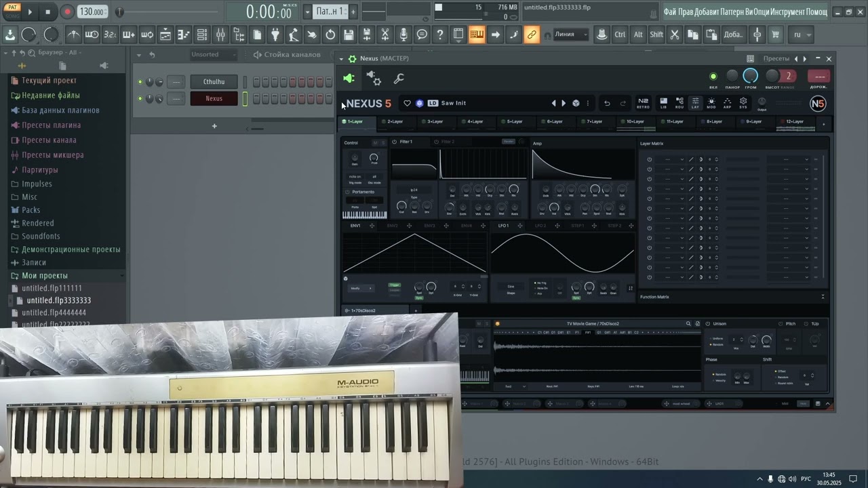Click the microphone recording icon

pos(403,35)
